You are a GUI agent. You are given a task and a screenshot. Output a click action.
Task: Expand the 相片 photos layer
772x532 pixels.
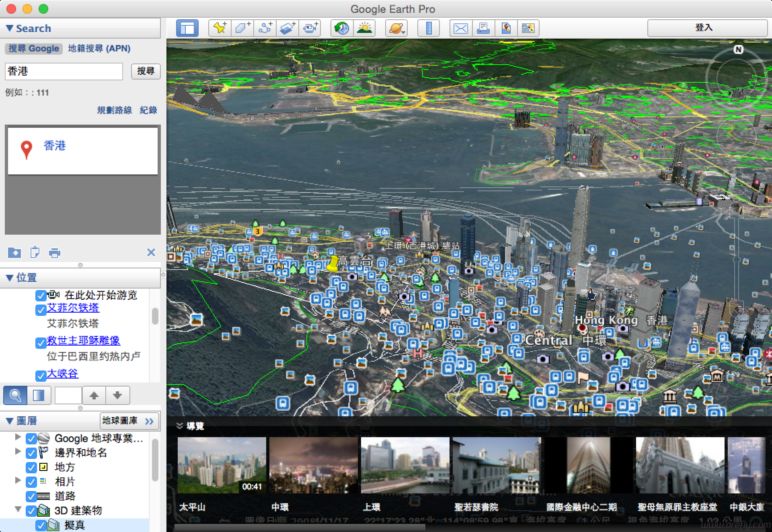pos(18,480)
